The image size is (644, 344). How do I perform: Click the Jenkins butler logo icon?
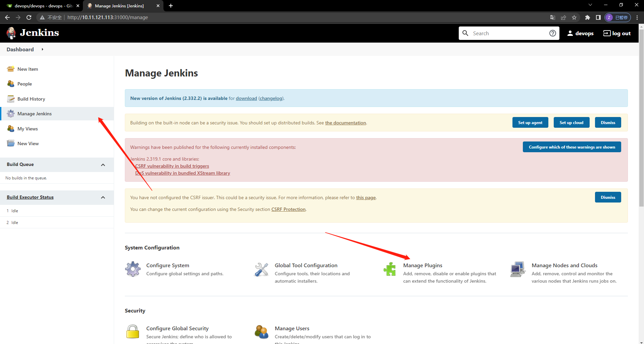(x=11, y=33)
